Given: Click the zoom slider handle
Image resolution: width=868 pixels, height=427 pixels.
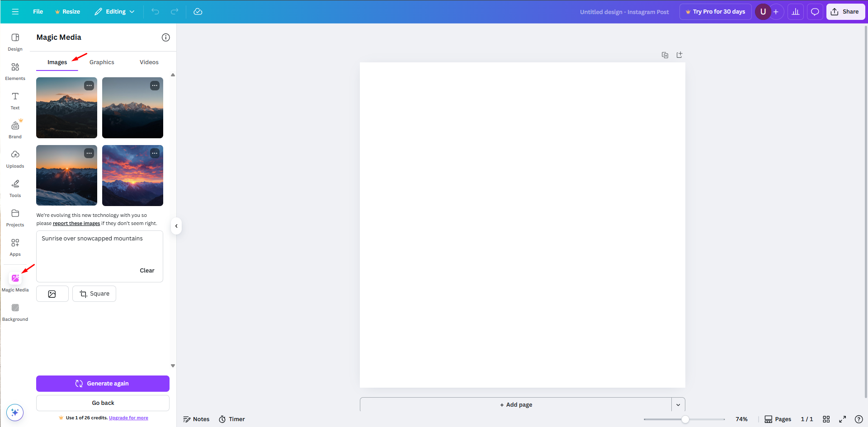Looking at the screenshot, I should point(685,419).
